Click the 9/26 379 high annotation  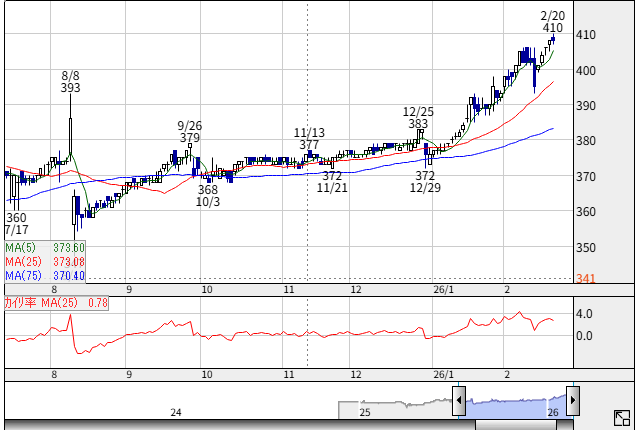[x=190, y=132]
